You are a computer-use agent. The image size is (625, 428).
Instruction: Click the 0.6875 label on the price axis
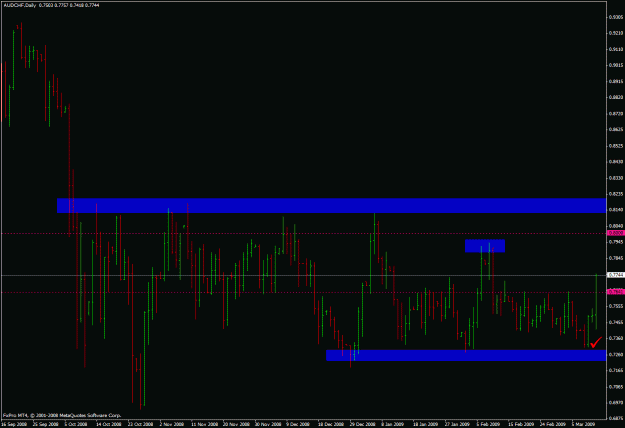tap(616, 418)
